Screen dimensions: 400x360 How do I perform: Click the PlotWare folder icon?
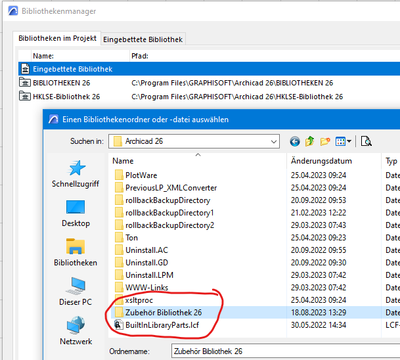coord(119,175)
